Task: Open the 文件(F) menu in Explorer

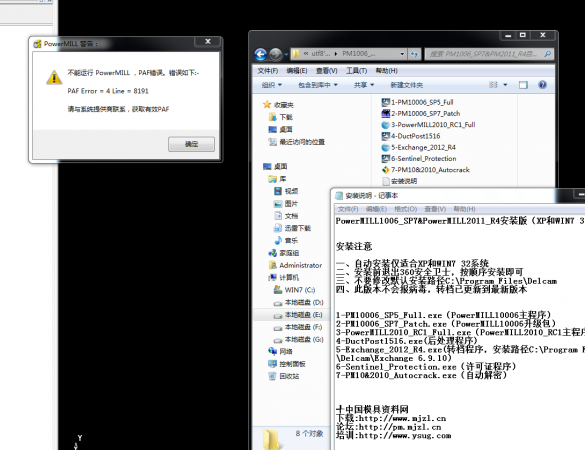Action: click(x=268, y=71)
